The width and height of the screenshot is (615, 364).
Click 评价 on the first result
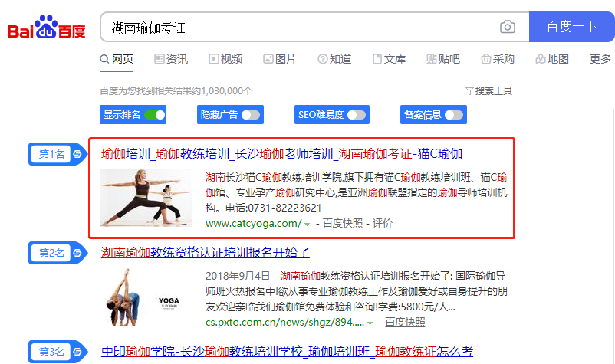coord(383,223)
